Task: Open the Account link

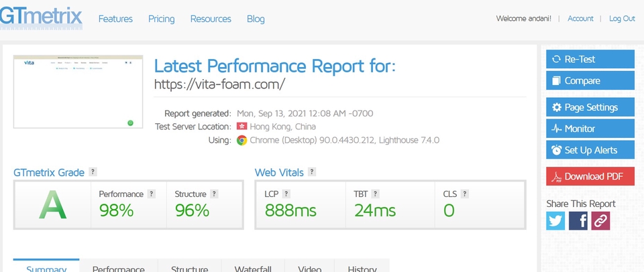Action: [x=580, y=19]
